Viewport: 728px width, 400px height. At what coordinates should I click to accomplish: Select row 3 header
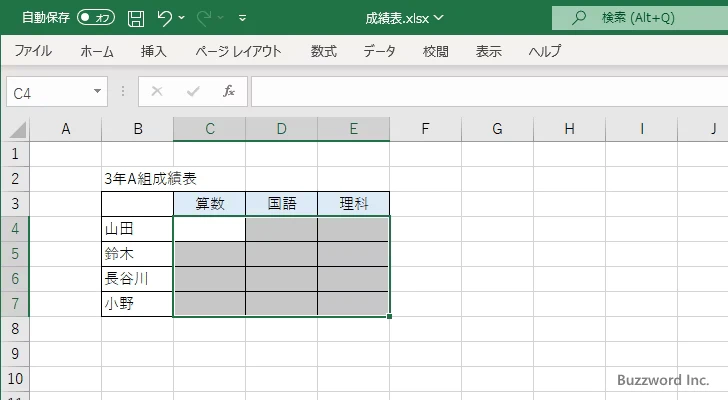click(15, 204)
